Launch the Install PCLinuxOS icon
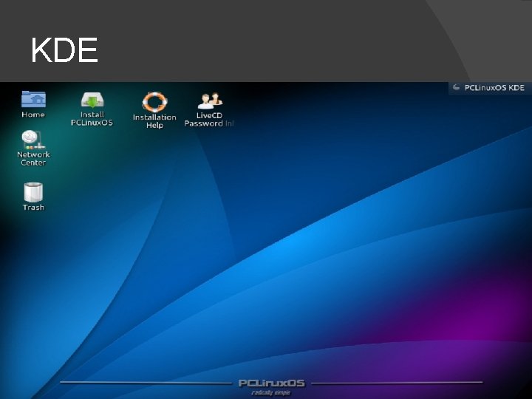This screenshot has height=399, width=532. click(x=92, y=100)
